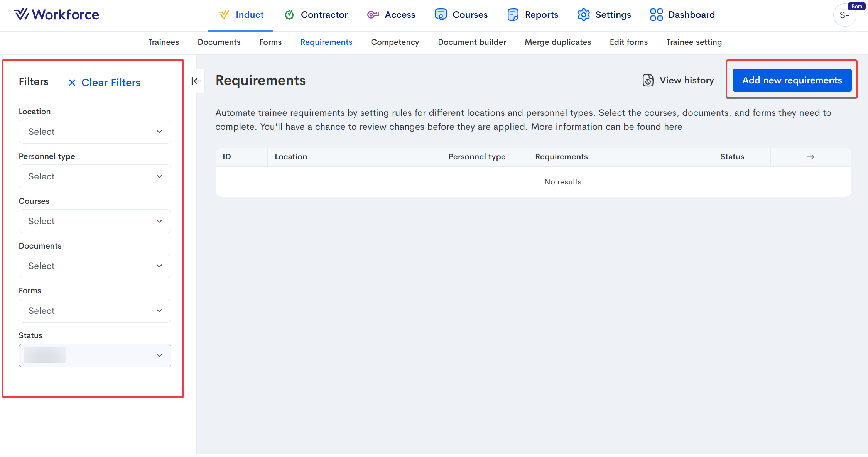Click the Workforce logo

57,15
